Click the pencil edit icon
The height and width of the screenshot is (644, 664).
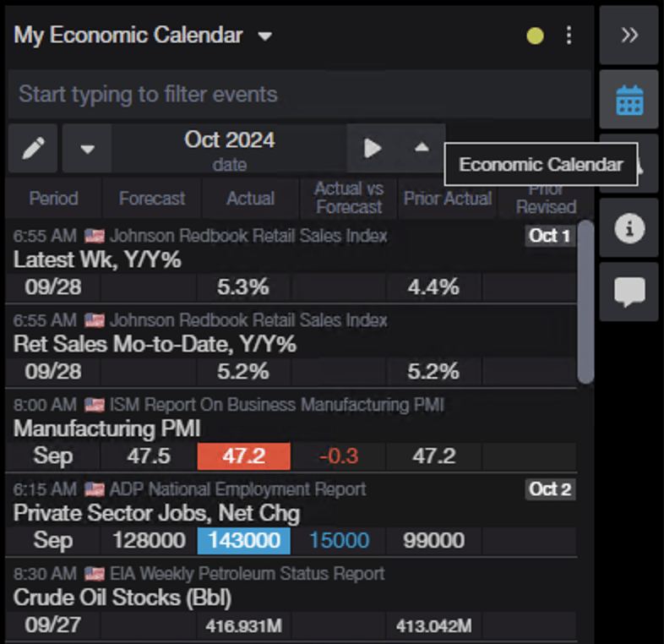(33, 149)
